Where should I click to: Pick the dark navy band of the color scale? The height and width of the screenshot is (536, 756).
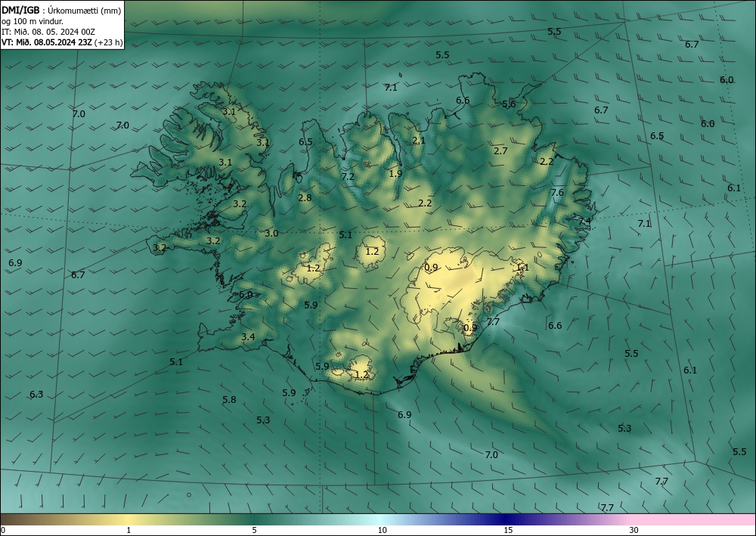(x=507, y=519)
